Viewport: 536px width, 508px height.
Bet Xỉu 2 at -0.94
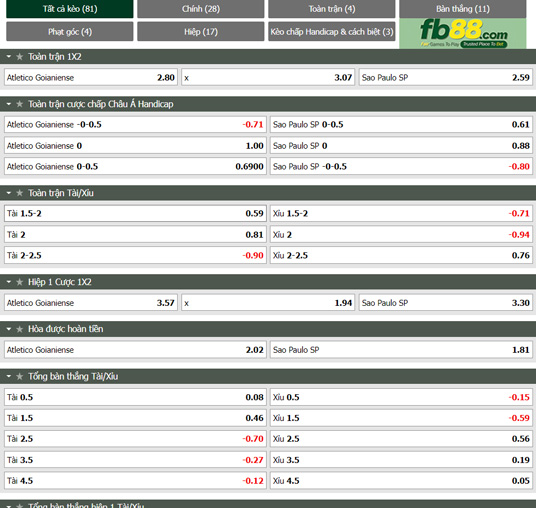click(x=401, y=235)
